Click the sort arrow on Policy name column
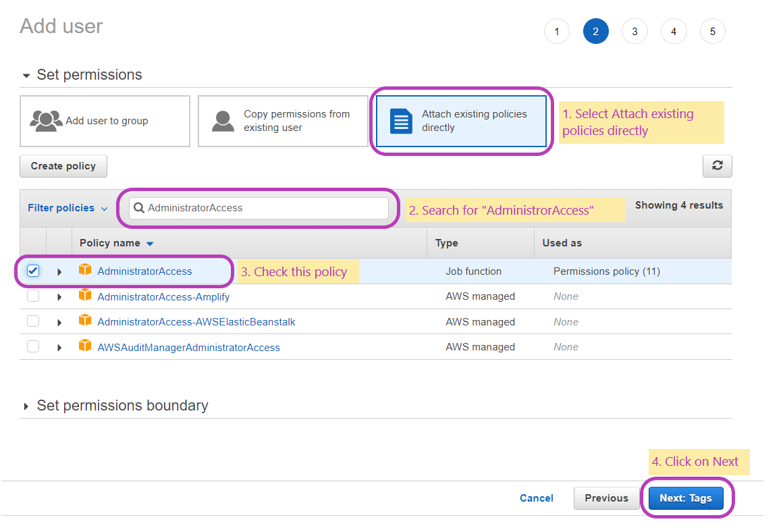This screenshot has width=783, height=532. [x=150, y=242]
